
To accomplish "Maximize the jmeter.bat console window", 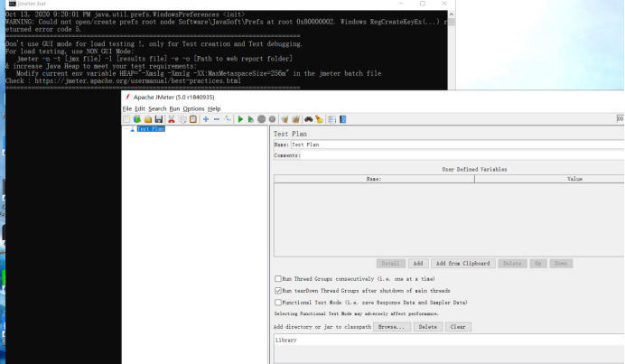I will point(423,4).
